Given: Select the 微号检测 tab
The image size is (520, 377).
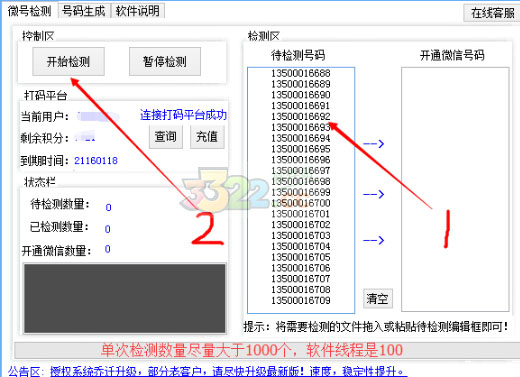Looking at the screenshot, I should (x=30, y=11).
